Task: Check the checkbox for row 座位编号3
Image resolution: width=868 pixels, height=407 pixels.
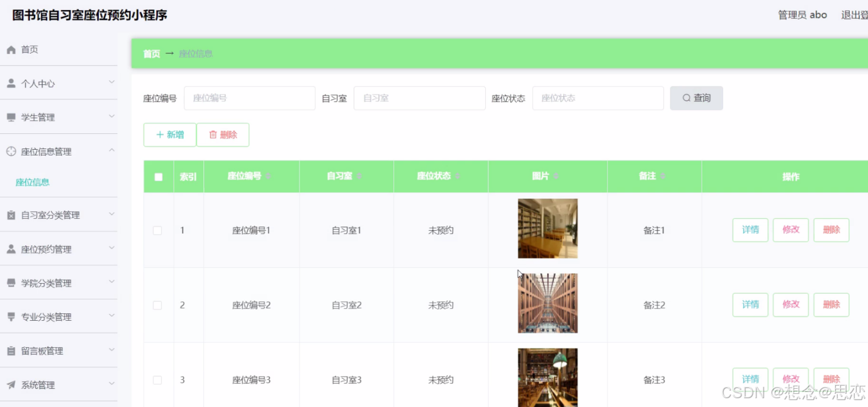Action: [x=157, y=380]
